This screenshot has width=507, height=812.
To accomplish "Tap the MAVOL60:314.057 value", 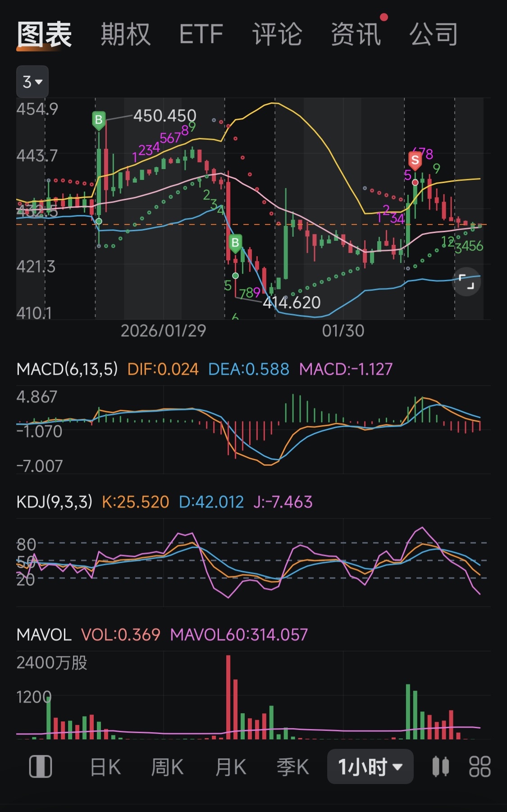I will [239, 635].
